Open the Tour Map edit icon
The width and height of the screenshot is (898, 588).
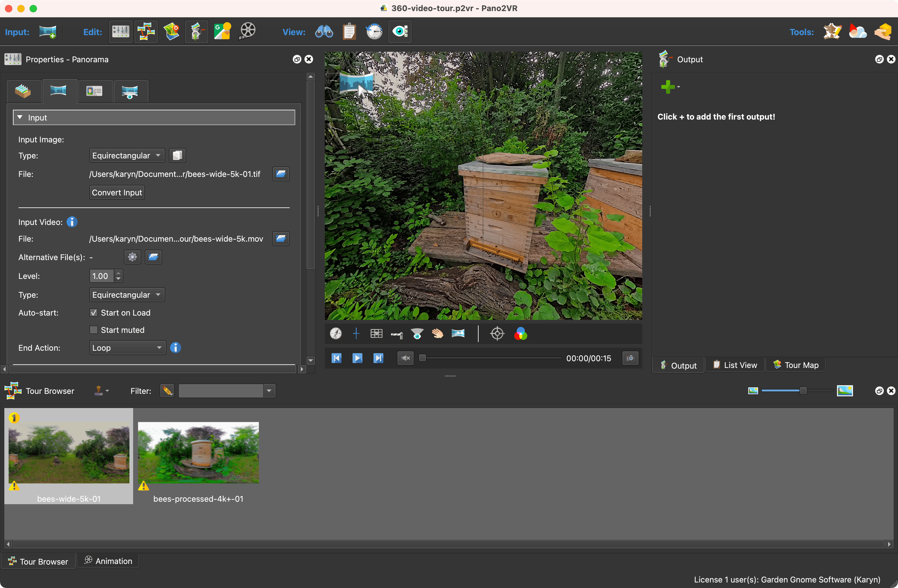click(171, 32)
